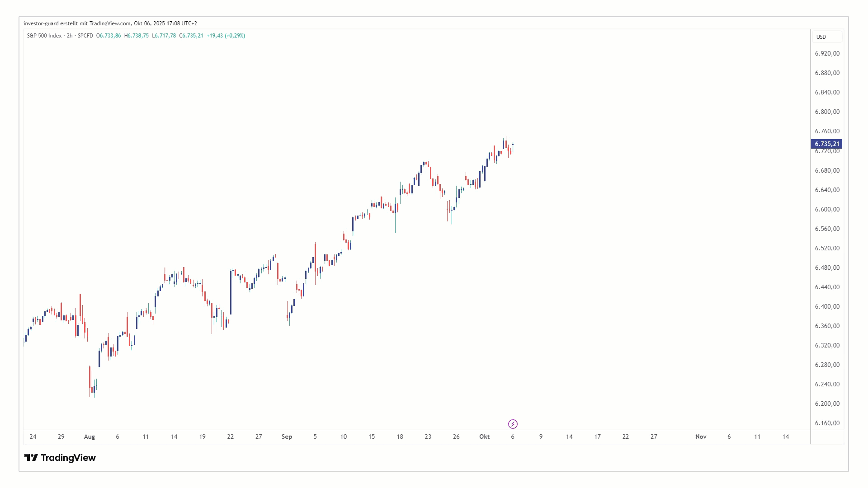The image size is (868, 488).
Task: Click the high value H6.738,75
Action: pos(137,36)
